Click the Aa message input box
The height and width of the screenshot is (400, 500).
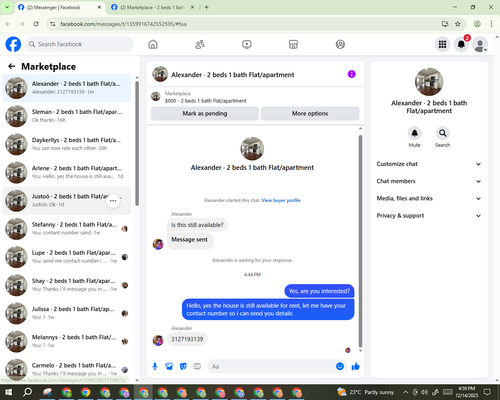[272, 367]
